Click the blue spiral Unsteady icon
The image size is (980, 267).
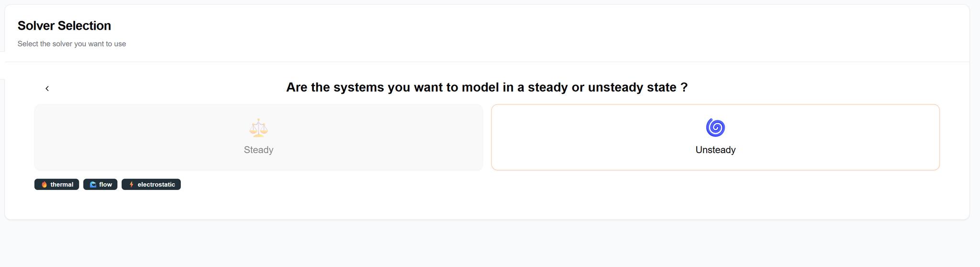coord(715,128)
